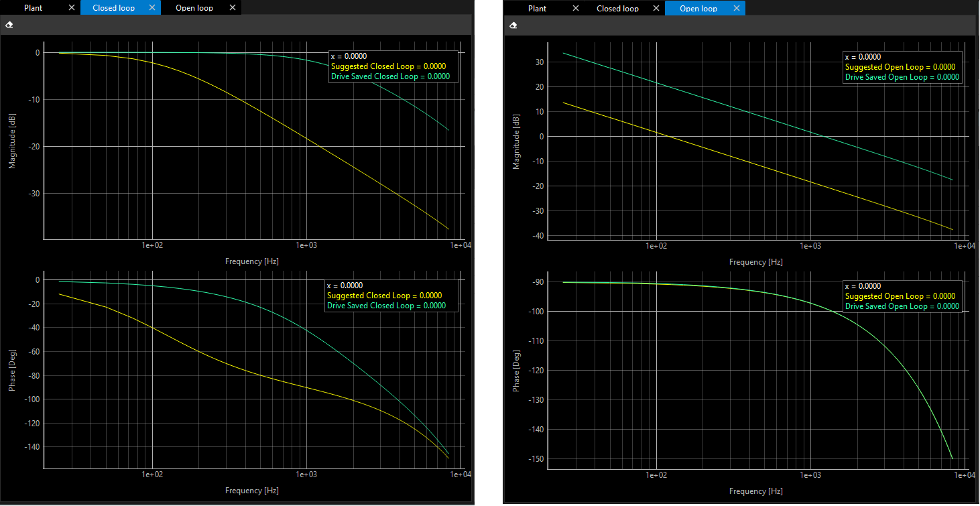Select the Closed loop tab on the right panel

[617, 8]
